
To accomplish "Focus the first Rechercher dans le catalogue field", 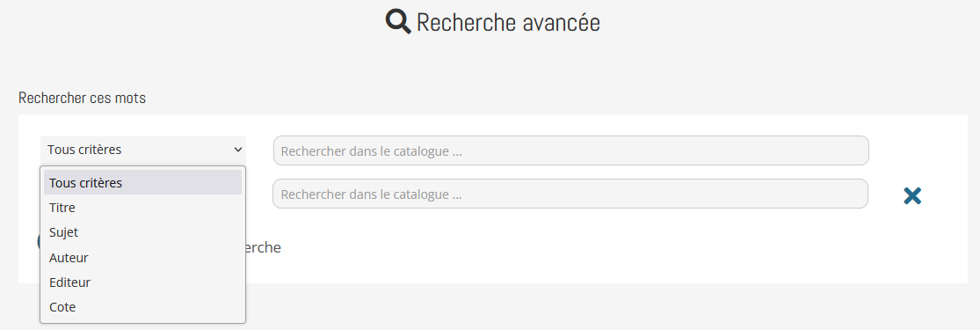I will (570, 150).
